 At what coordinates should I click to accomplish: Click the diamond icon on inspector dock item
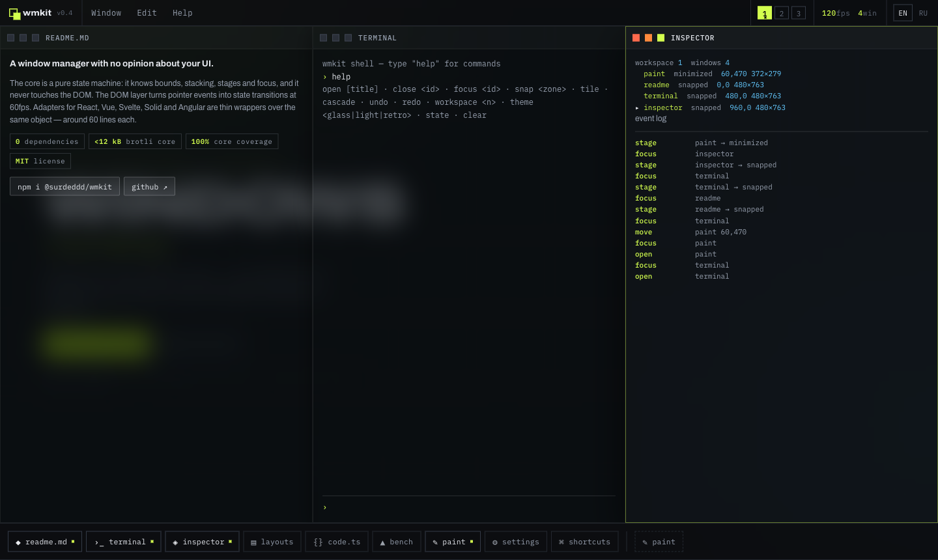[x=175, y=542]
